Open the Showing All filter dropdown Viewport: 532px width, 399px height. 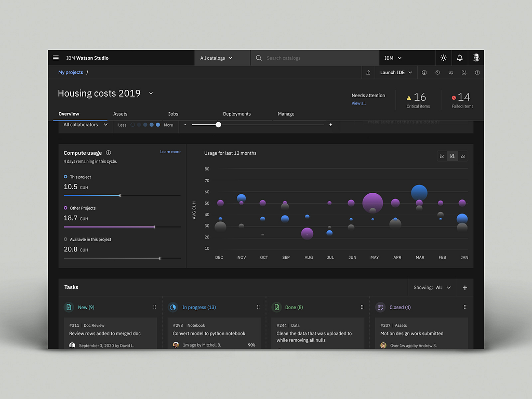pos(432,288)
